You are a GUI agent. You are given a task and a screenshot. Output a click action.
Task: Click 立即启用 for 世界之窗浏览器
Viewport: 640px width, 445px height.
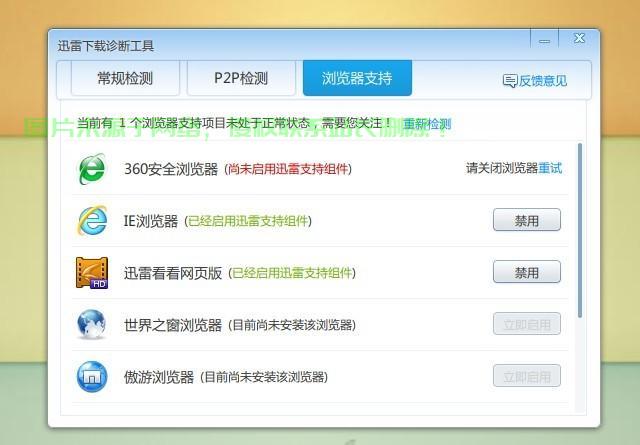pyautogui.click(x=527, y=324)
